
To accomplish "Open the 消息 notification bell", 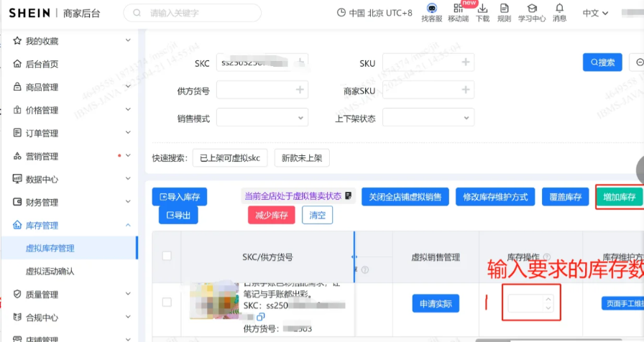I will click(559, 8).
